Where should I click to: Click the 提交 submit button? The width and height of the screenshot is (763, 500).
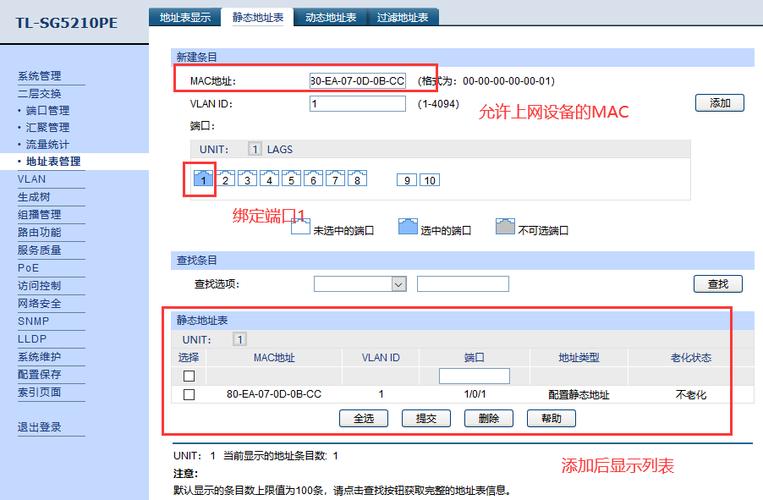tap(426, 418)
